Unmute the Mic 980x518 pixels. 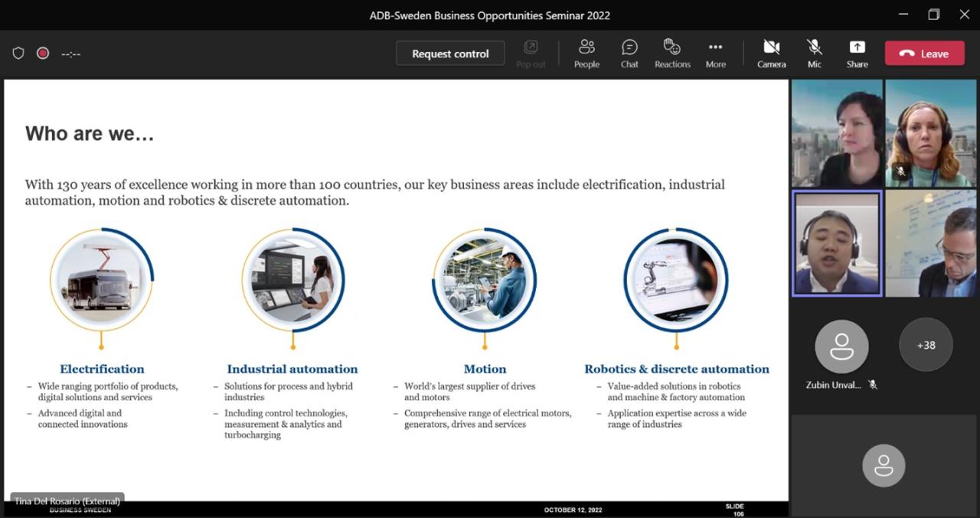[x=814, y=54]
